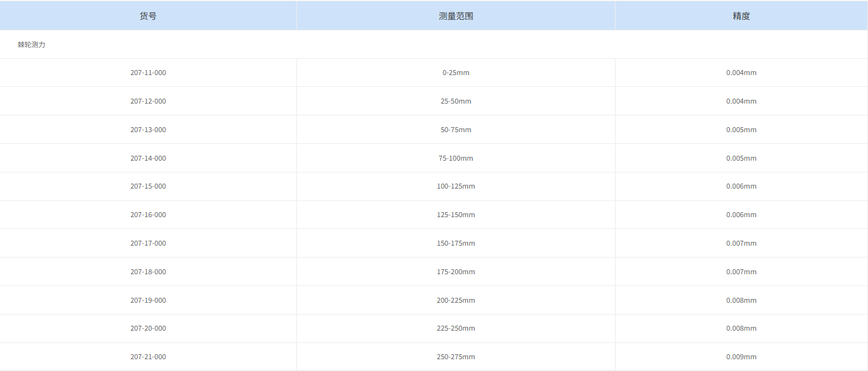This screenshot has width=868, height=371.
Task: Open product link 207-13-000
Action: [x=148, y=130]
